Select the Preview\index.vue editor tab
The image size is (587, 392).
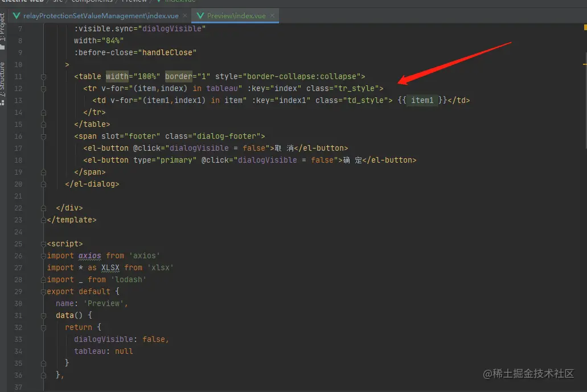(x=236, y=16)
